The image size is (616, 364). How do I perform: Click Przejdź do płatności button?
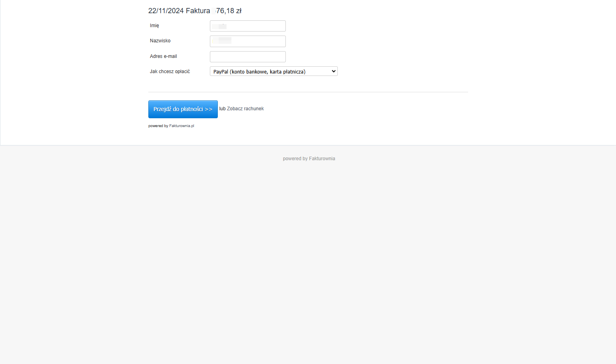click(183, 109)
